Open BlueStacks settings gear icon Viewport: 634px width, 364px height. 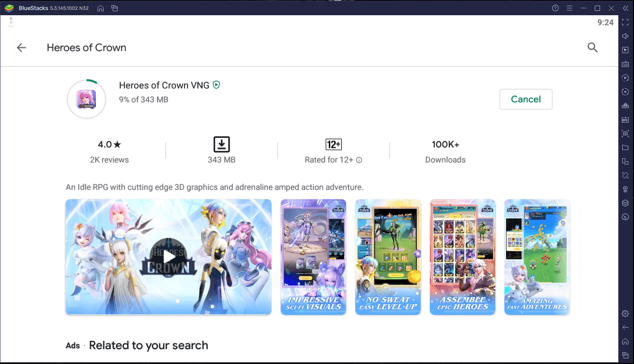(x=625, y=314)
